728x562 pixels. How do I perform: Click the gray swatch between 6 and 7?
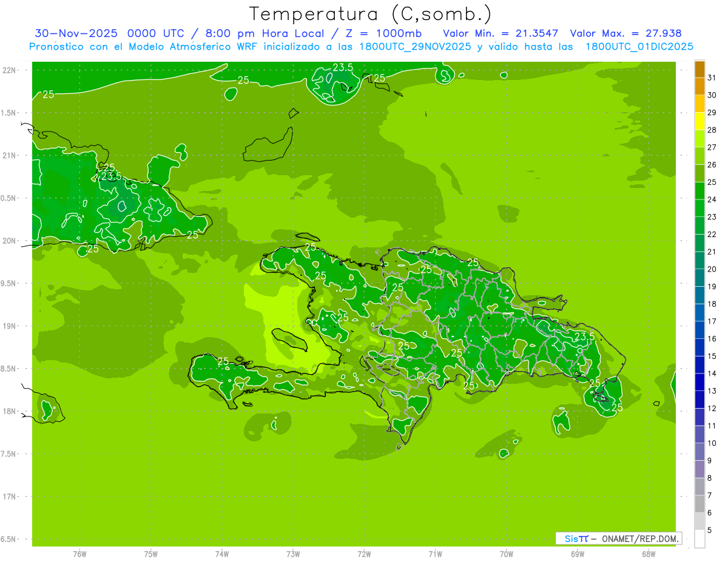699,504
